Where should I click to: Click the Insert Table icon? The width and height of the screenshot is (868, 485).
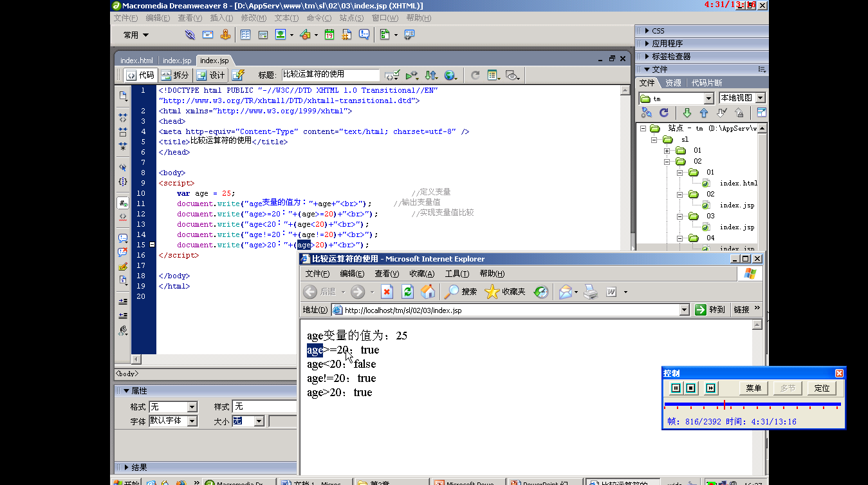(x=246, y=35)
